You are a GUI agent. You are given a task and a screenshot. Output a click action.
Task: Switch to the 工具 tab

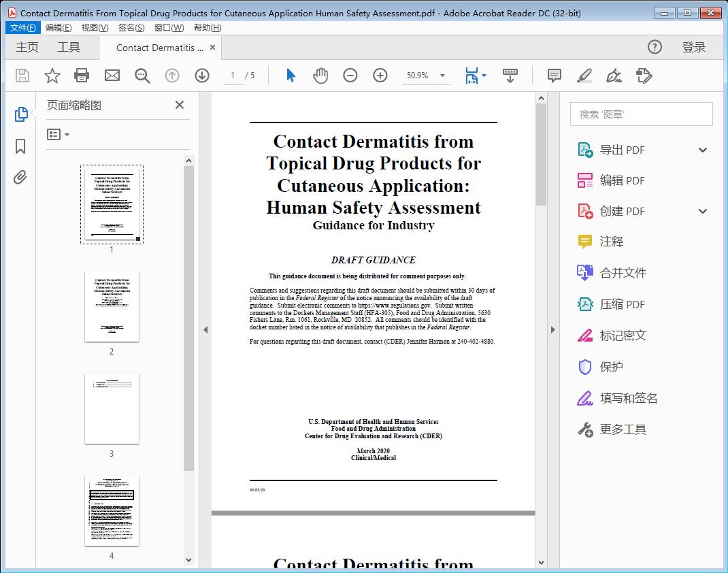click(68, 47)
